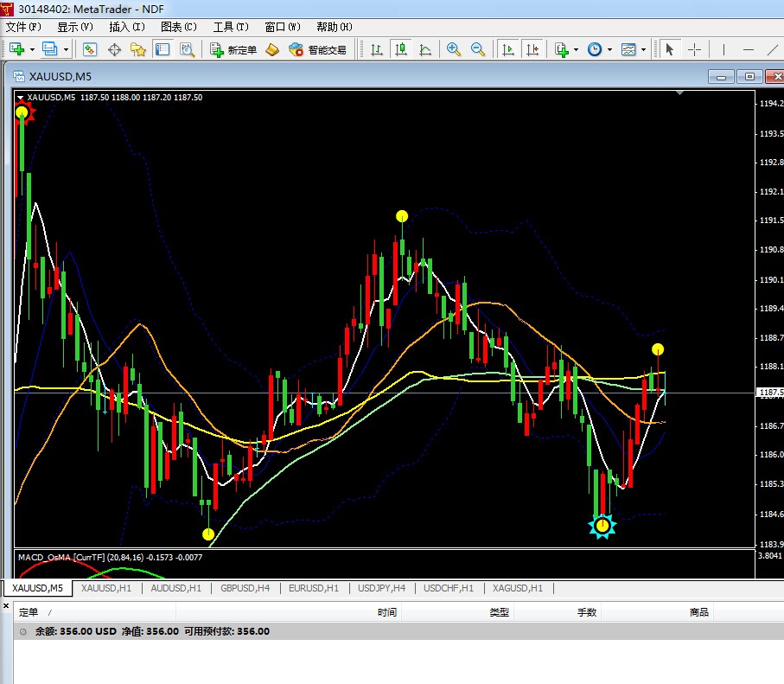Click the 1187.5 current price label
This screenshot has height=684, width=784.
(770, 393)
